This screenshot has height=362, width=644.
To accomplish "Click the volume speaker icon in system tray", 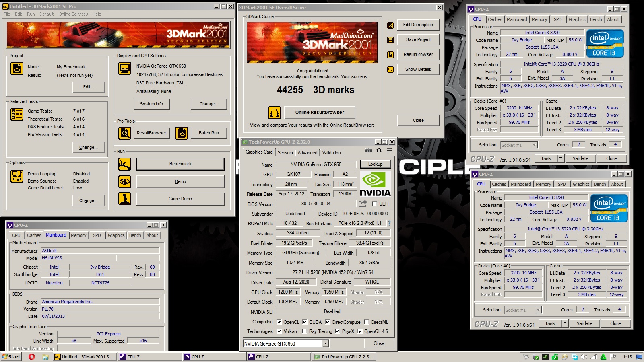I will [x=584, y=357].
